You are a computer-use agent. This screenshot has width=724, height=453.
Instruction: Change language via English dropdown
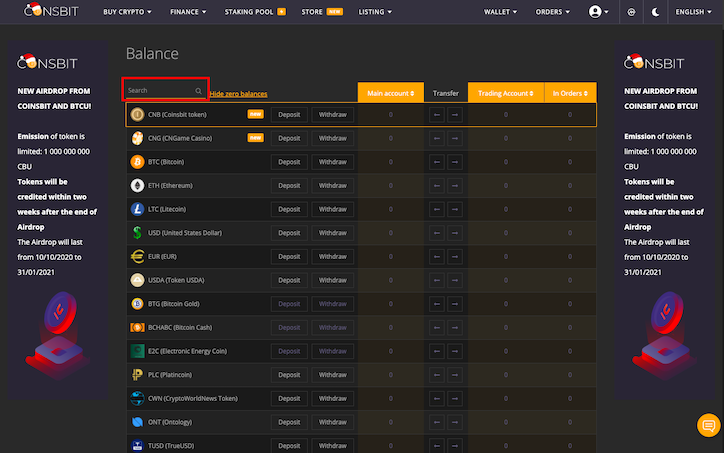pos(693,12)
